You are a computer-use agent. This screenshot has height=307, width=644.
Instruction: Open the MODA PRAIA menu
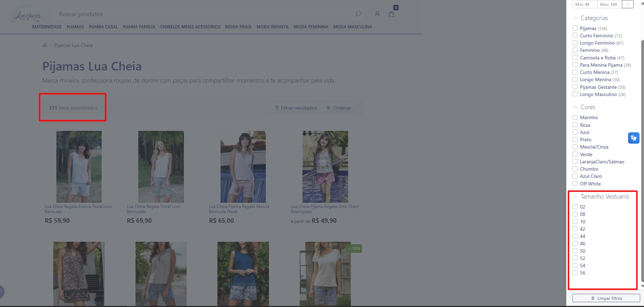point(238,27)
